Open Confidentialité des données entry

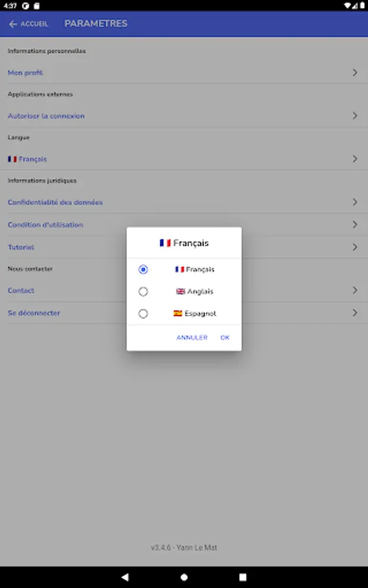[x=55, y=202]
